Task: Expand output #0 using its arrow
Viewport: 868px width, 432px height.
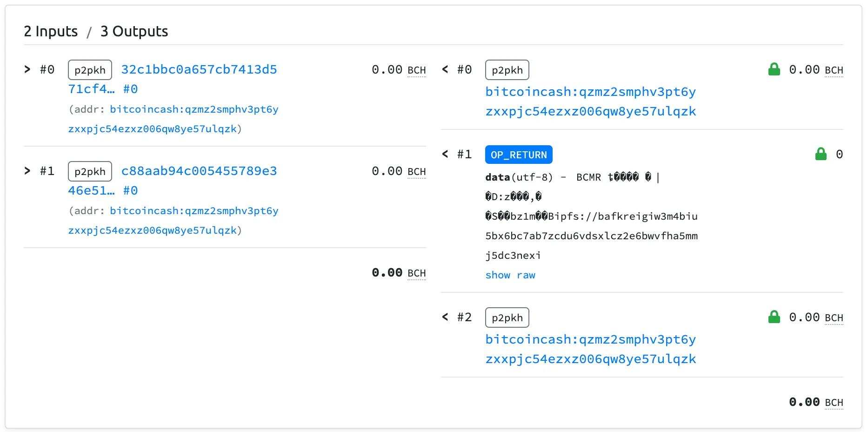Action: coord(445,69)
